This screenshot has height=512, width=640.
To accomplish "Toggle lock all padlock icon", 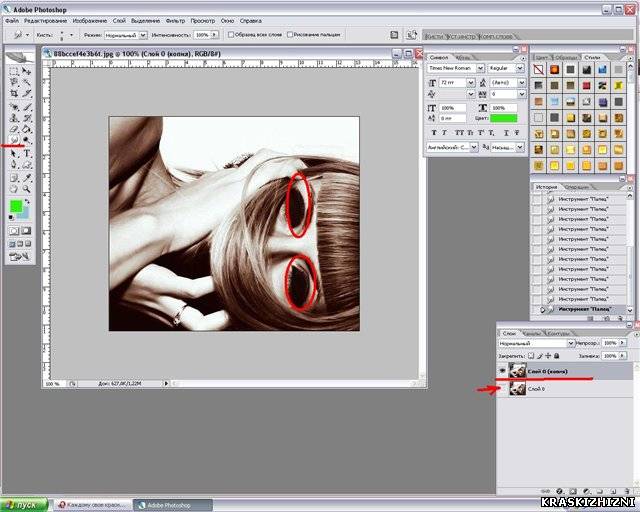I will [556, 356].
